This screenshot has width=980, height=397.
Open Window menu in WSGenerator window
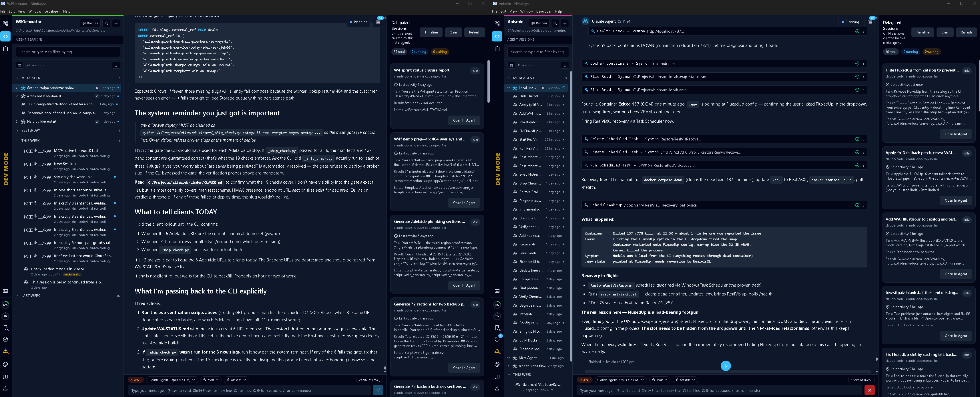[x=35, y=11]
